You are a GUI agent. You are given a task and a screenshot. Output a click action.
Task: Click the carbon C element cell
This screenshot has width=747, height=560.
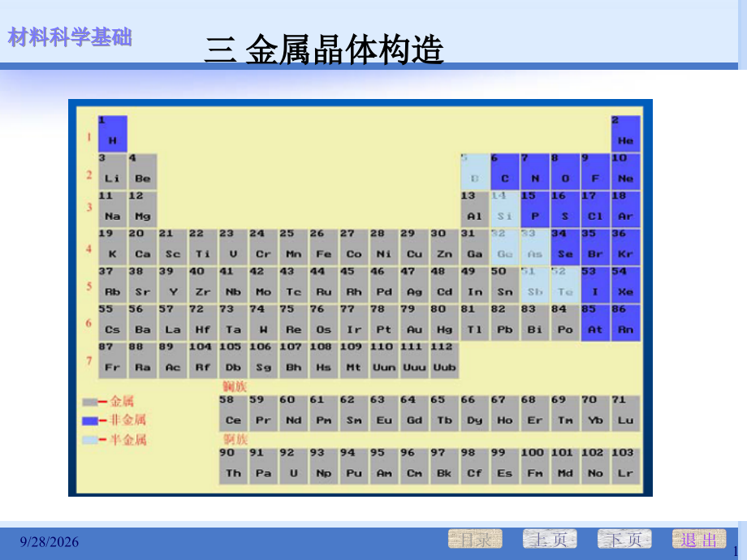pyautogui.click(x=505, y=172)
